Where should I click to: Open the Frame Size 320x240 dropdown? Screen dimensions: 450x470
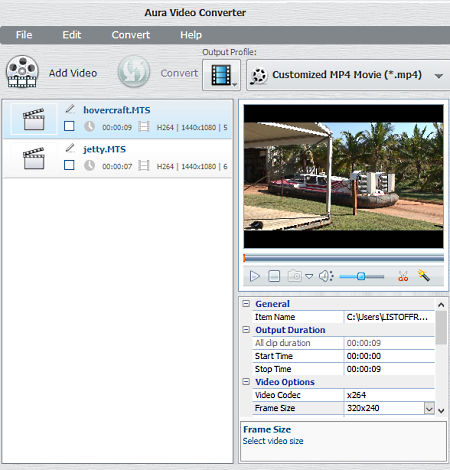(429, 408)
